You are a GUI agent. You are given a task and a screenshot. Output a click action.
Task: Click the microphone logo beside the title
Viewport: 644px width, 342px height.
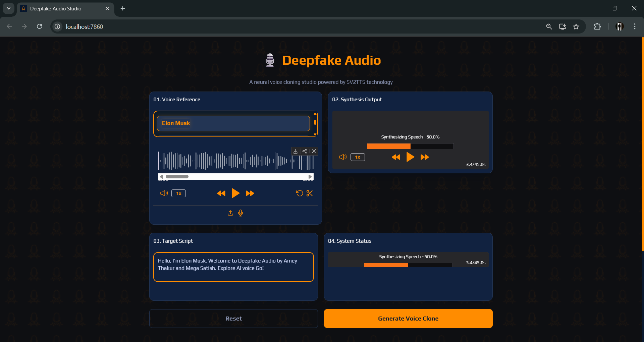tap(270, 60)
